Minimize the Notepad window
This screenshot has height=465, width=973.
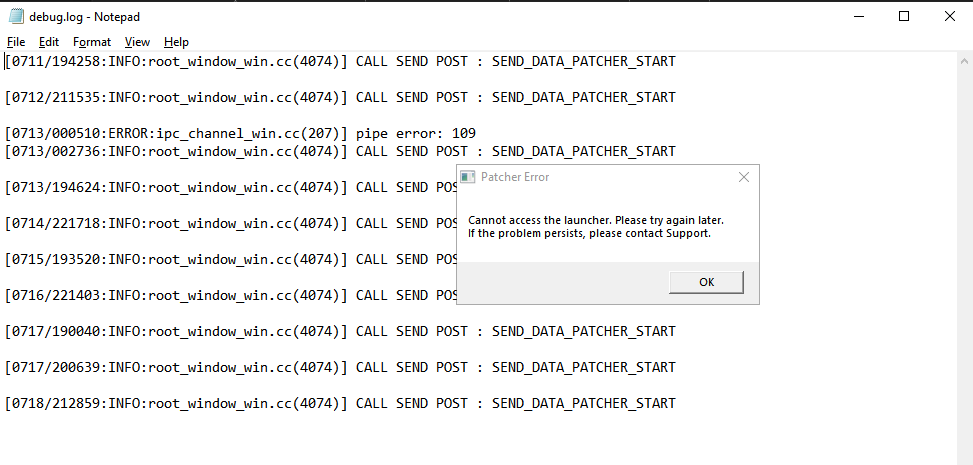(859, 17)
